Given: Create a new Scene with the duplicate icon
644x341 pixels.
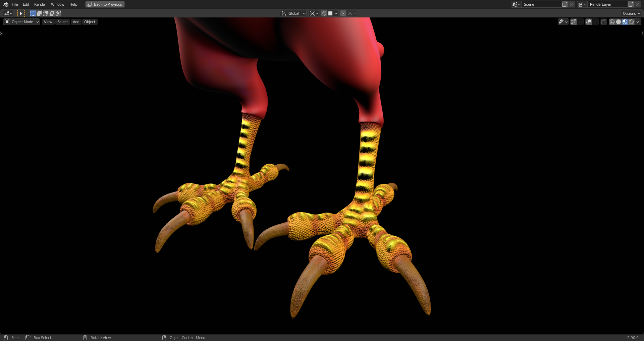Looking at the screenshot, I should pyautogui.click(x=565, y=4).
